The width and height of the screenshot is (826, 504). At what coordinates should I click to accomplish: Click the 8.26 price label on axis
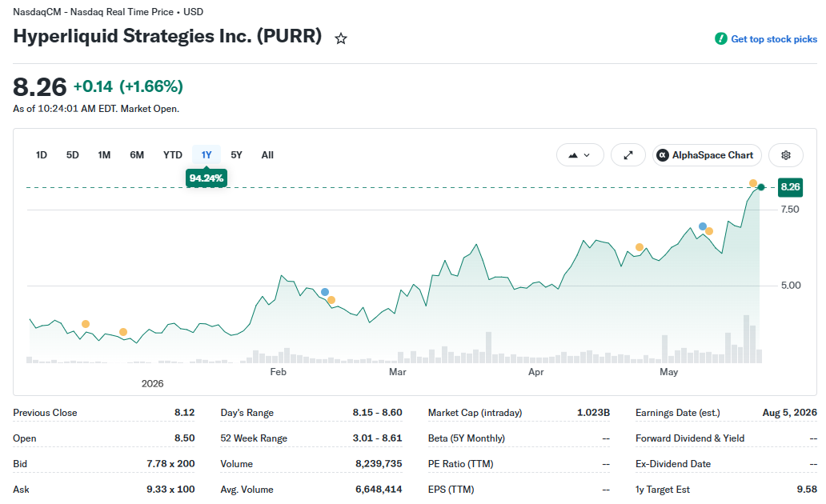click(790, 187)
